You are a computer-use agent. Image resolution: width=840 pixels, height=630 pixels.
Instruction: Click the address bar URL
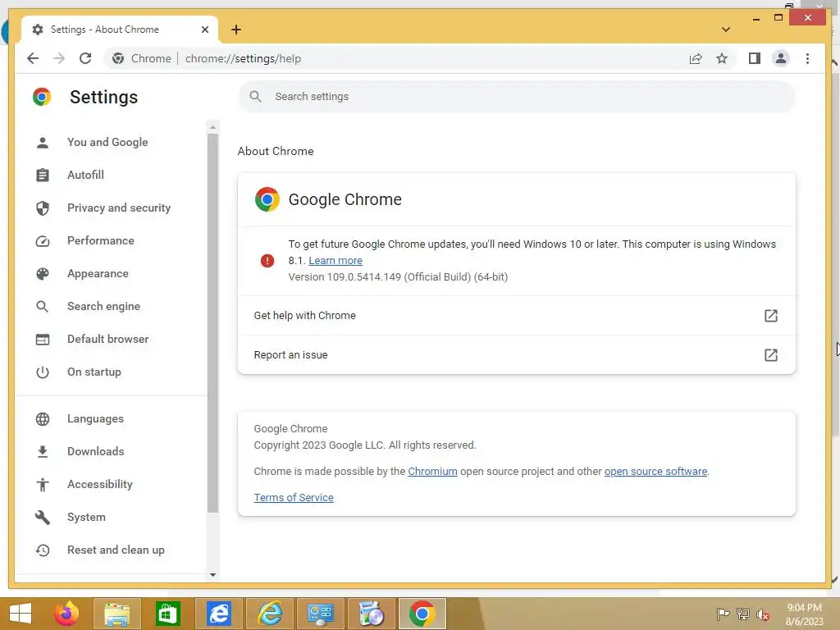click(243, 58)
